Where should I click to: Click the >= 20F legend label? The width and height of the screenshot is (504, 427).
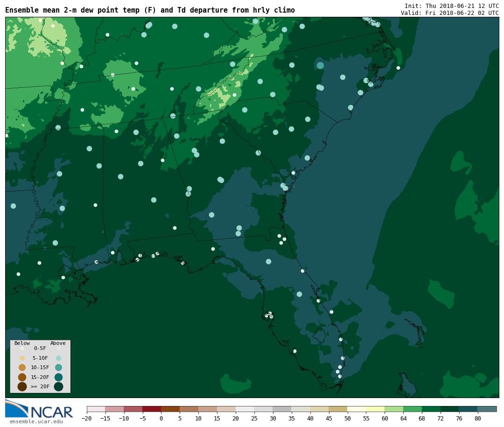click(x=40, y=386)
